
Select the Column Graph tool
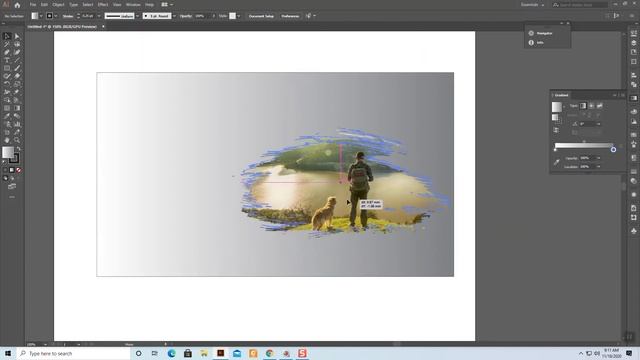[17, 124]
